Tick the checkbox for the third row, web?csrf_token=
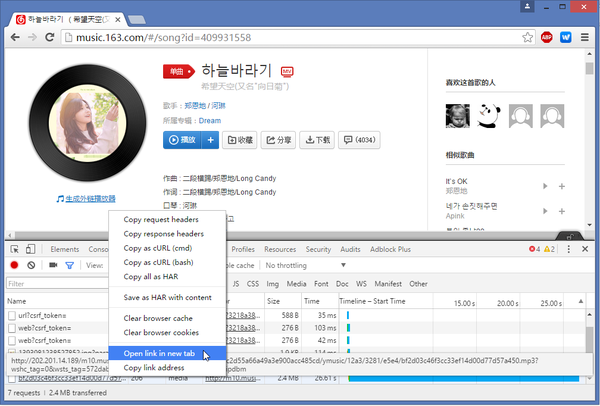The width and height of the screenshot is (600, 406). point(12,341)
